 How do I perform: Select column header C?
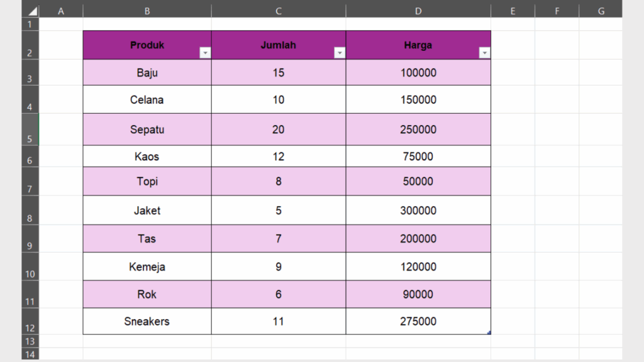279,10
